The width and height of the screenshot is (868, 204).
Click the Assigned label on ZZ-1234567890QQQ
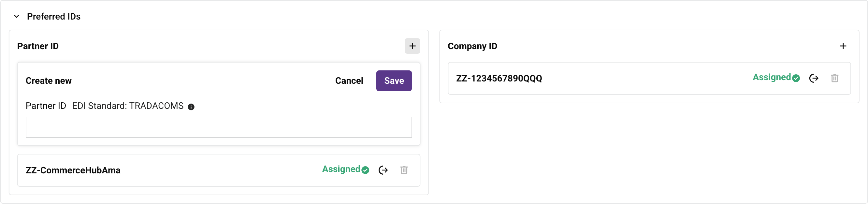pyautogui.click(x=773, y=77)
